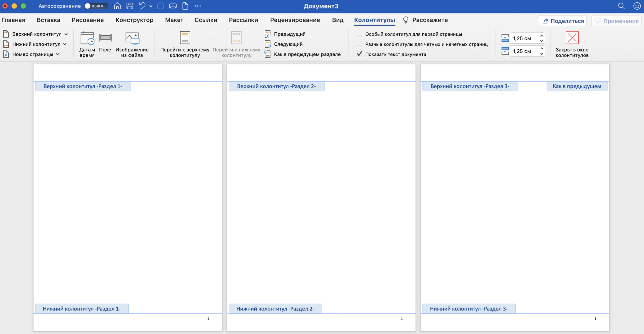This screenshot has height=334, width=644.
Task: Go to the Конструктор tab
Action: click(135, 20)
